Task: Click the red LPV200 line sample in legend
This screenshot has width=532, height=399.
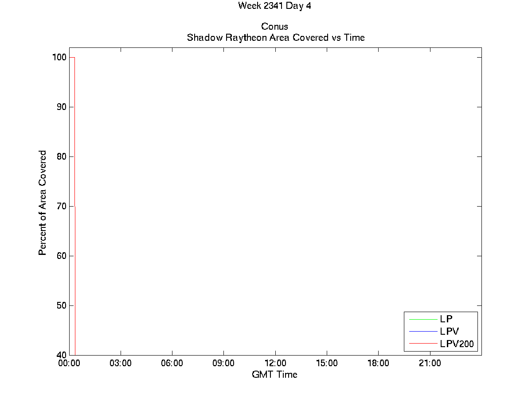Action: (x=423, y=343)
